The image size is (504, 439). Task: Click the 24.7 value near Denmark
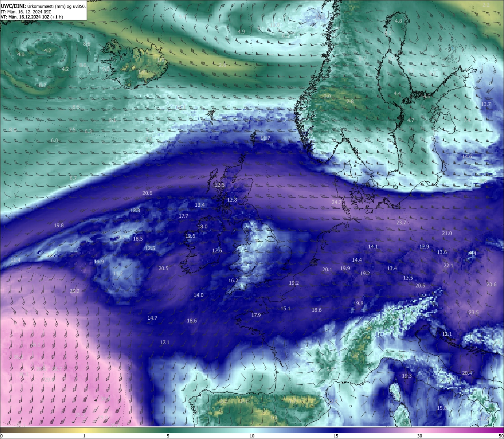tap(337, 202)
